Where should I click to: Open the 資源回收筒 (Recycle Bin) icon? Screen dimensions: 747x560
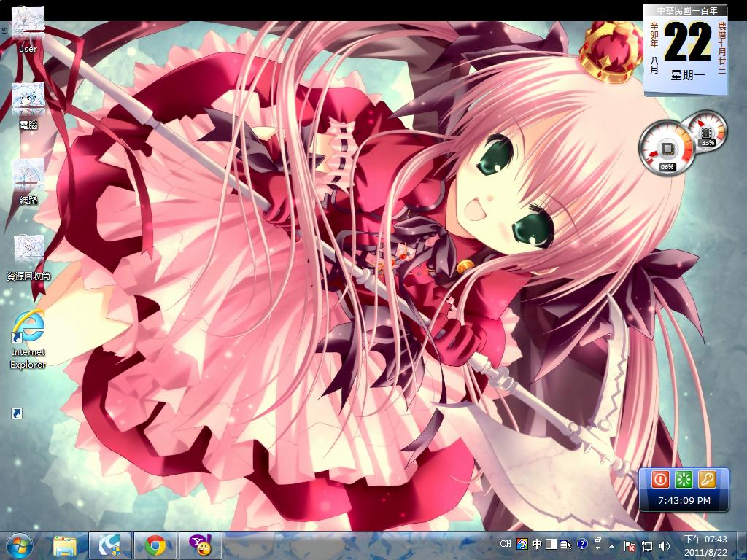click(x=28, y=257)
